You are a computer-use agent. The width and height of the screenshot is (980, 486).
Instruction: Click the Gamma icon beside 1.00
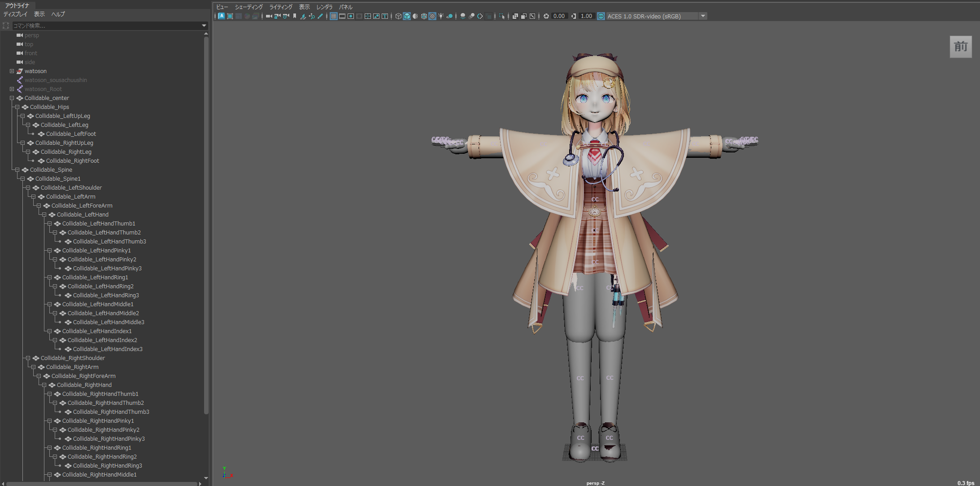coord(574,16)
